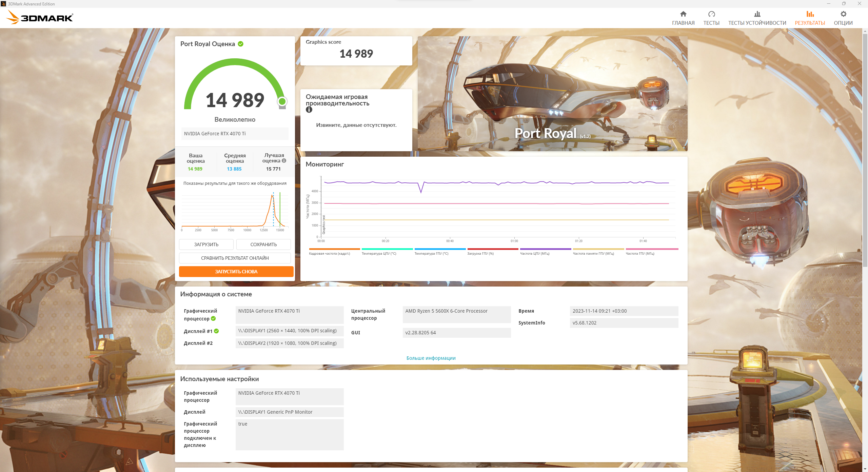Click the СОХРАНИТЬ button
This screenshot has height=472, width=868.
pos(263,244)
